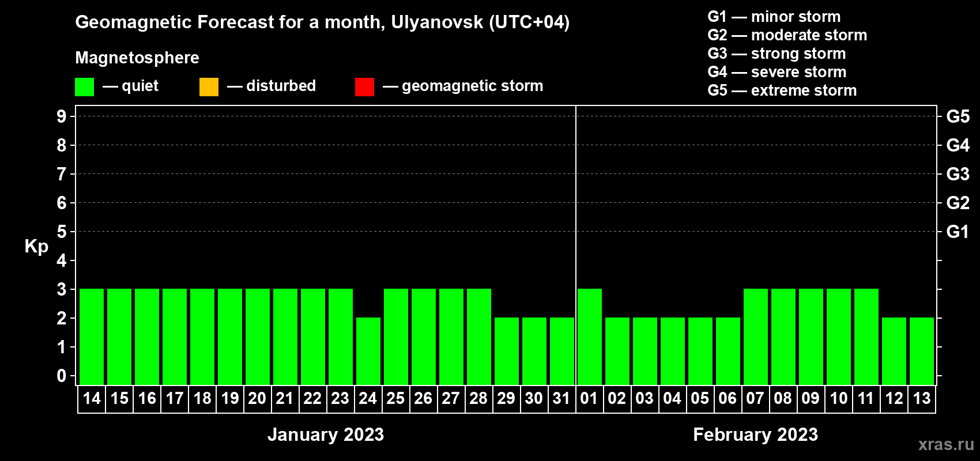980x461 pixels.
Task: Click the green quiet legend swatch
Action: click(x=84, y=87)
